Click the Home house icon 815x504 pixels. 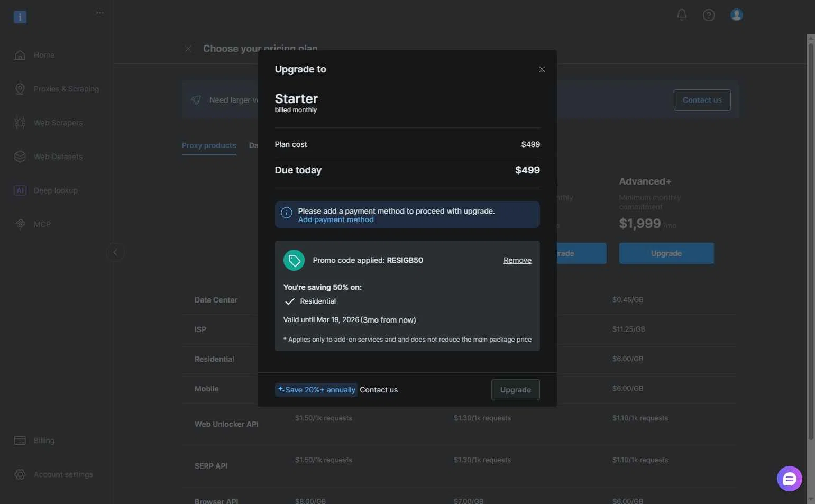click(20, 55)
